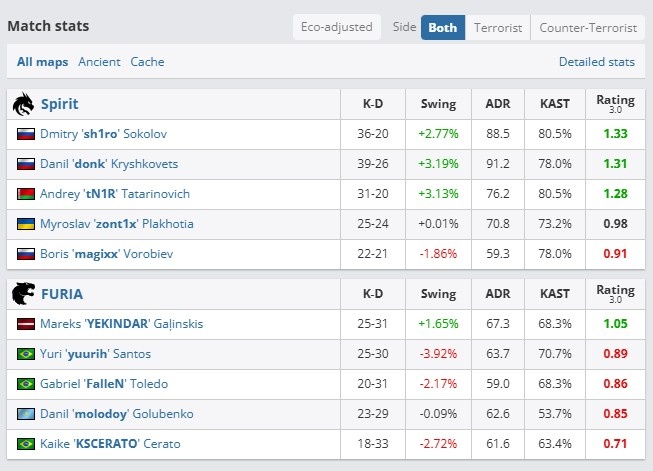
Task: Click sh1ro's 1.33 rating value
Action: [616, 134]
